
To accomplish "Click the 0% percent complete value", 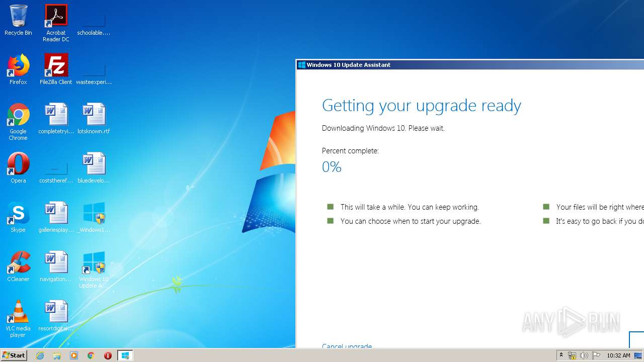I will (332, 167).
